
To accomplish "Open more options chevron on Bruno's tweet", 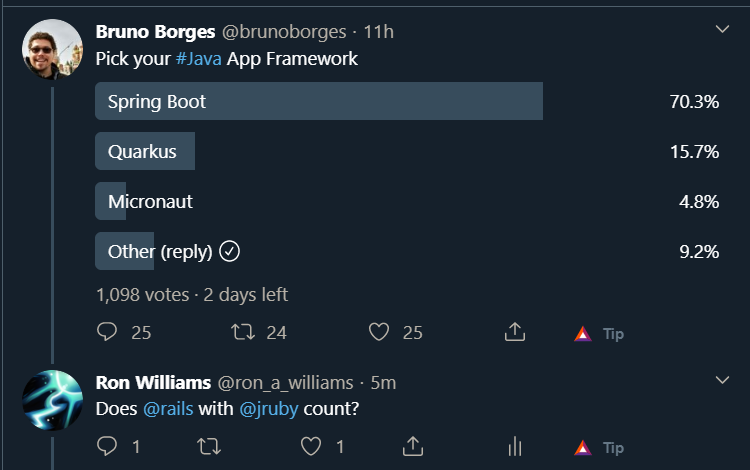I will click(722, 29).
